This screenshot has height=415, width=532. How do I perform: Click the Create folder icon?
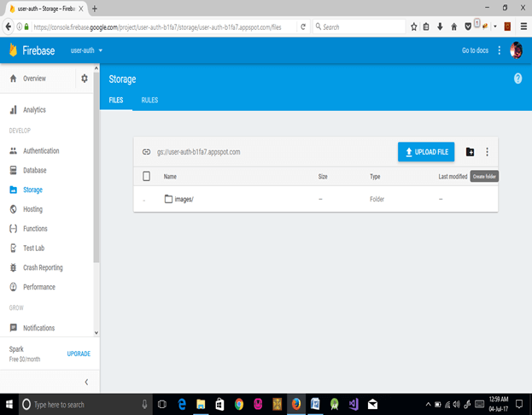point(470,152)
